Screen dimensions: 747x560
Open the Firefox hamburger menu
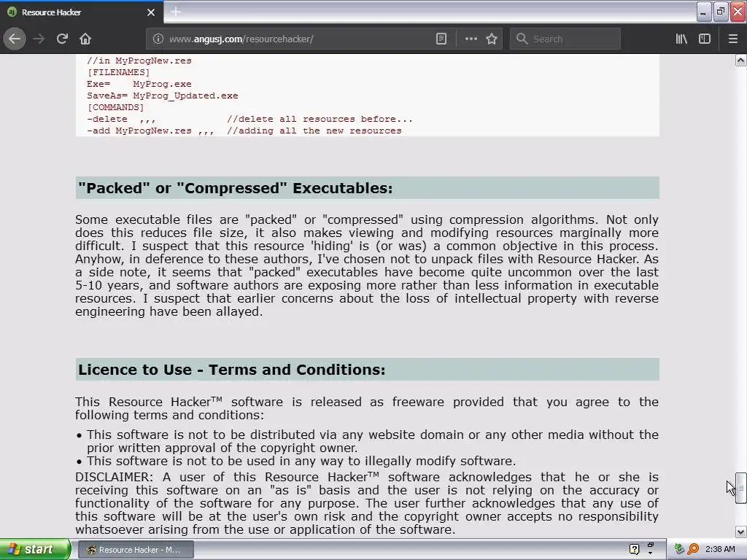coord(732,39)
